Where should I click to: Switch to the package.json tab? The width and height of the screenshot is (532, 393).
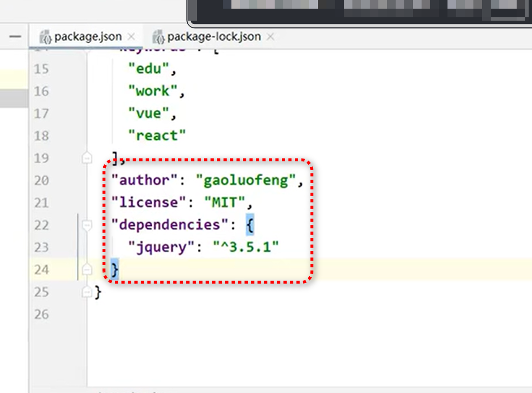click(x=88, y=37)
